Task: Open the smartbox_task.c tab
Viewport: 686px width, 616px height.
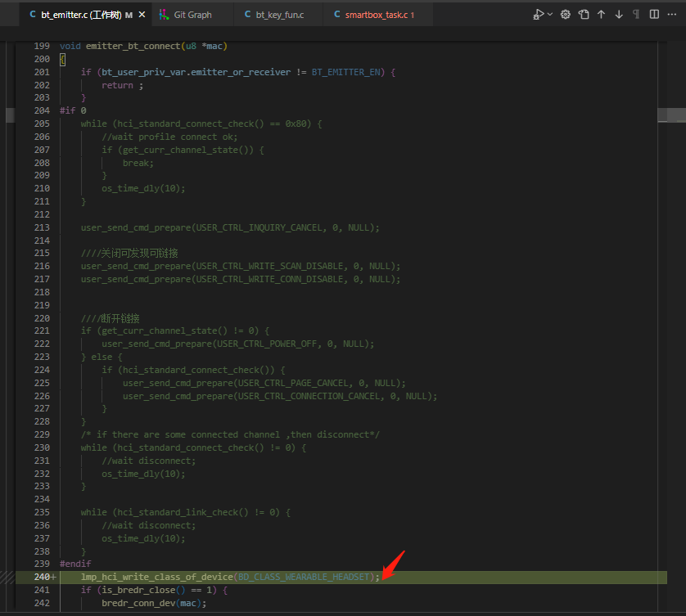Action: coord(377,15)
